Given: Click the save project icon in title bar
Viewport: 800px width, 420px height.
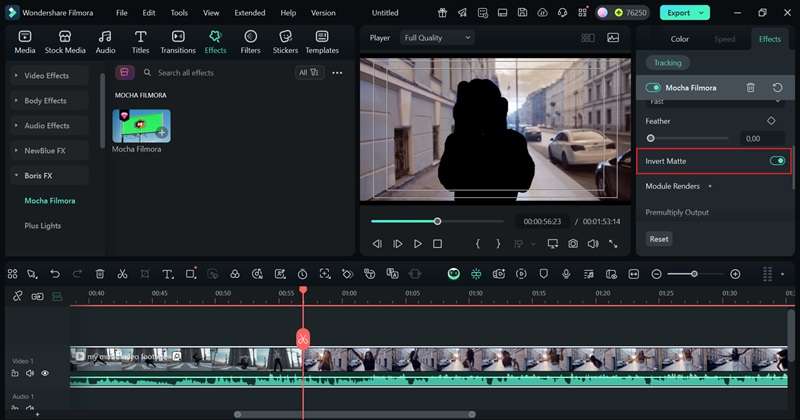Looking at the screenshot, I should pos(522,13).
